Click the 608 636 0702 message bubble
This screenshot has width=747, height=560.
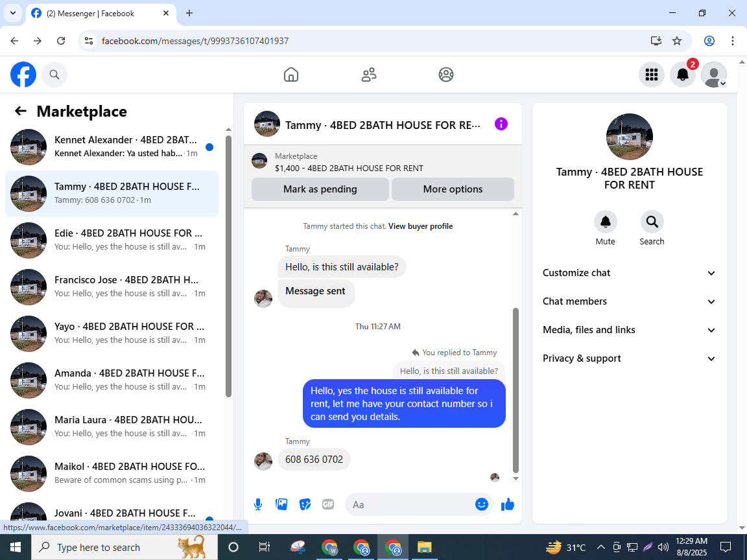(x=314, y=460)
